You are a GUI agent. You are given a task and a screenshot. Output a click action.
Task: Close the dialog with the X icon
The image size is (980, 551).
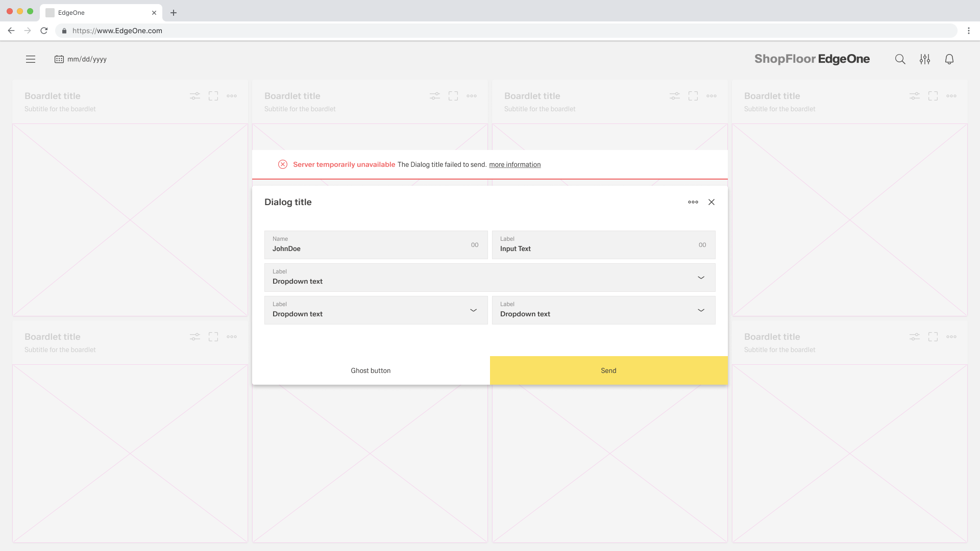point(712,202)
